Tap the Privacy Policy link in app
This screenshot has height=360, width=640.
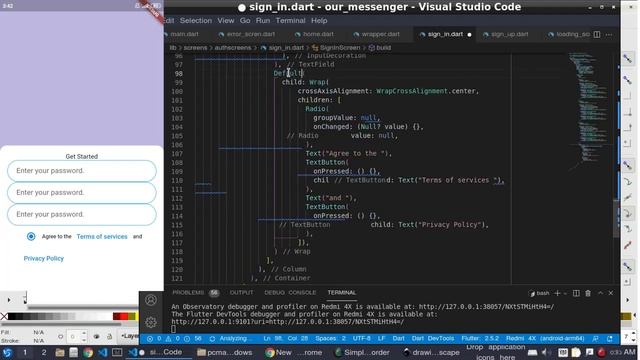(x=44, y=259)
